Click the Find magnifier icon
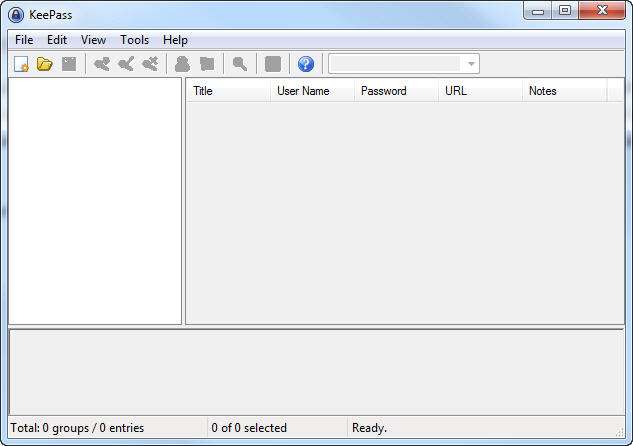This screenshot has width=633, height=446. [240, 64]
